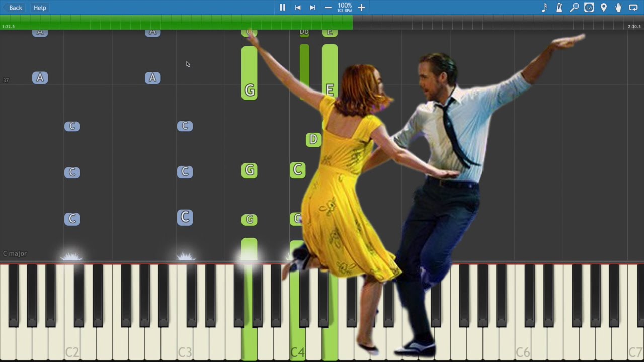644x362 pixels.
Task: Toggle the metronome icon
Action: point(559,8)
